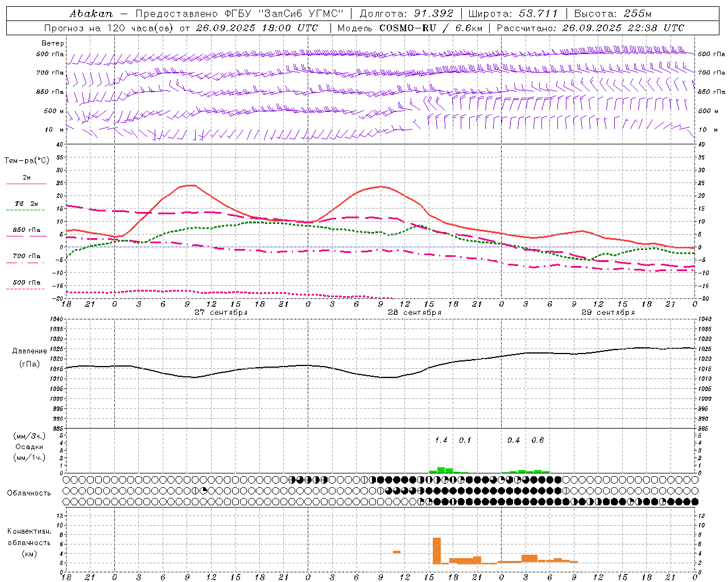The width and height of the screenshot is (728, 582).
Task: Click the "Широта: 53.711" latitude value
Action: tap(513, 14)
